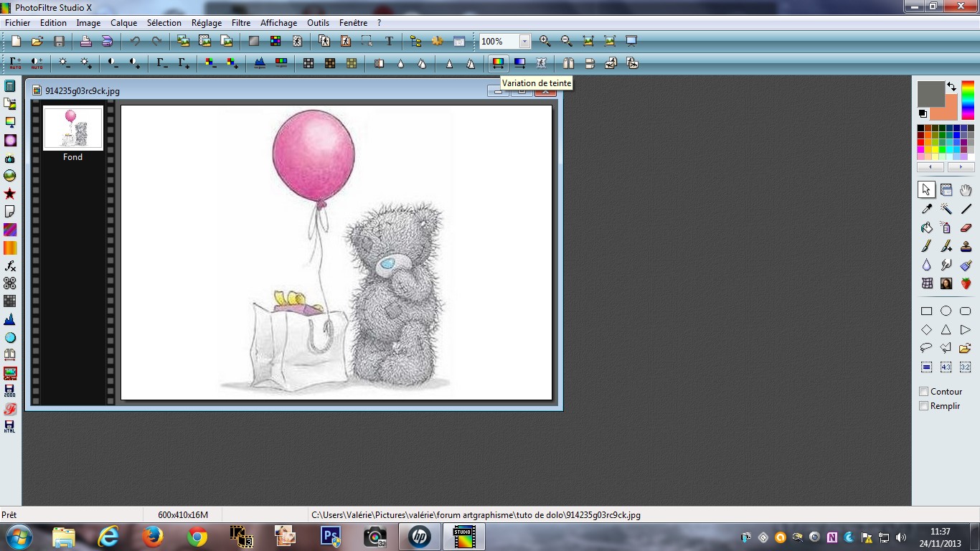This screenshot has width=980, height=551.
Task: Increase brightness with the sun plus icon
Action: point(86,63)
